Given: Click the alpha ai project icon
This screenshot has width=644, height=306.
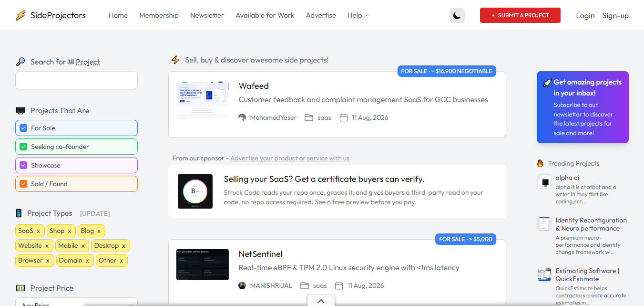Looking at the screenshot, I should coord(544,181).
